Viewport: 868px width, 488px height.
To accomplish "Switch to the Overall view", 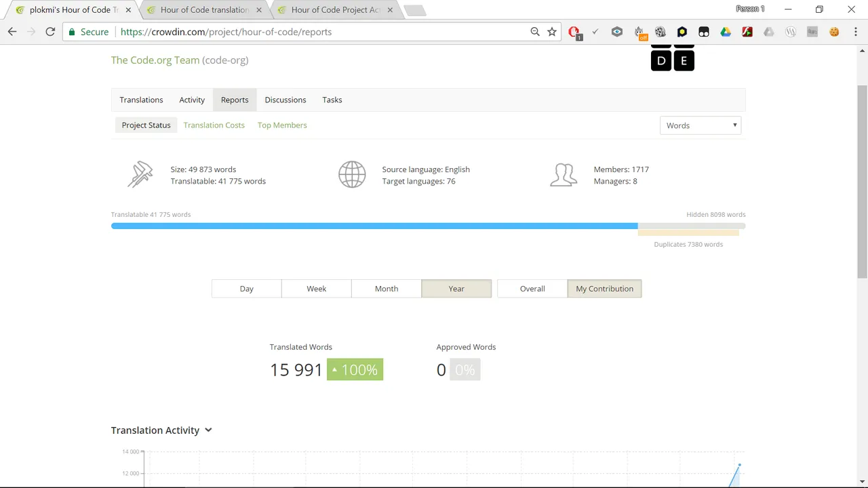I will coord(532,289).
